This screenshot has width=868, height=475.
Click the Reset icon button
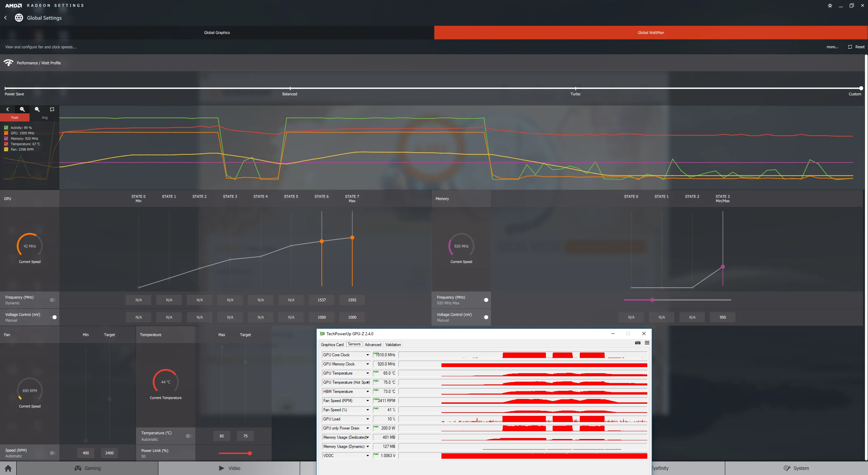pyautogui.click(x=856, y=47)
